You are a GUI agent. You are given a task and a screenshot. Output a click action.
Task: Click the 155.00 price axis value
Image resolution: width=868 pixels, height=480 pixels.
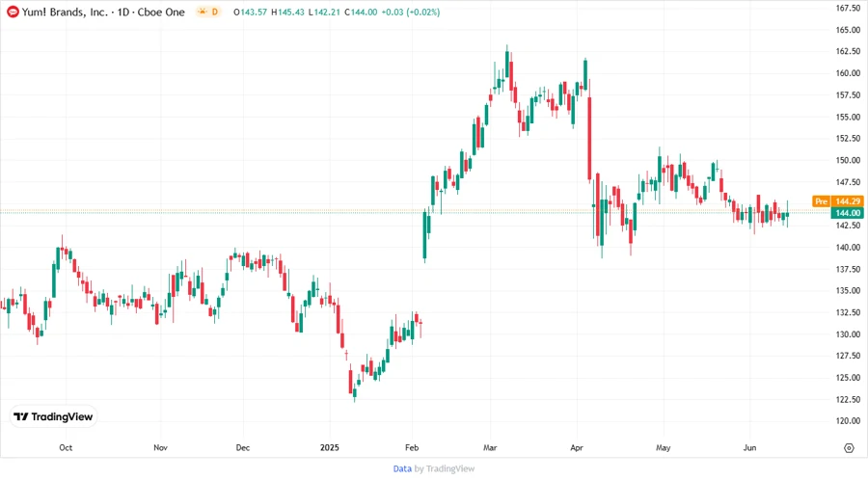[x=848, y=117]
